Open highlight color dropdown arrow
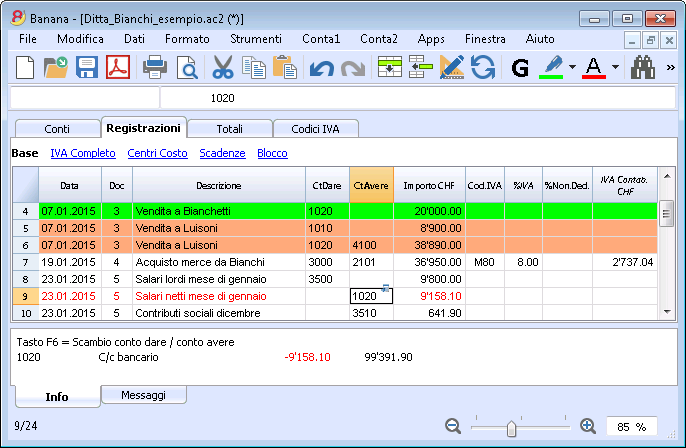The width and height of the screenshot is (686, 448). [571, 68]
